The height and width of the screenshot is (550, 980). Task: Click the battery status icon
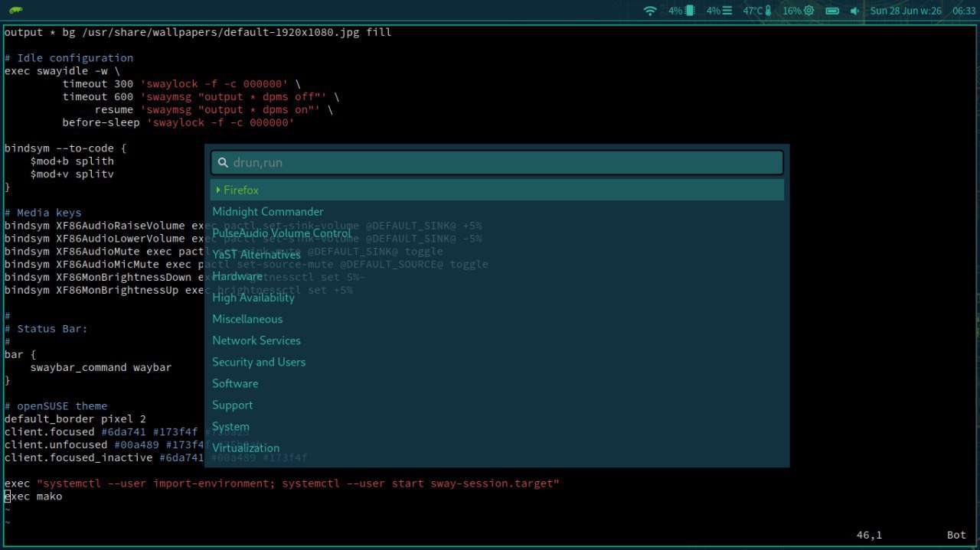click(833, 11)
